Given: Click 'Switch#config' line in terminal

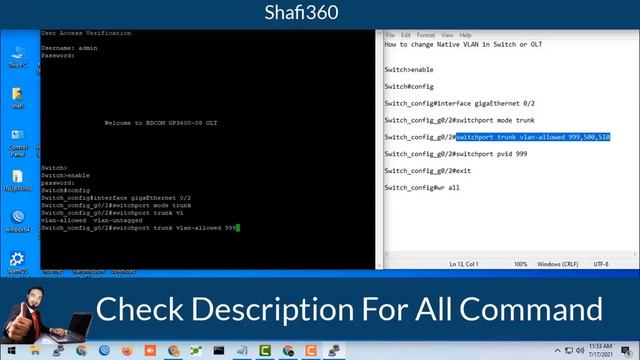Looking at the screenshot, I should pyautogui.click(x=65, y=190).
